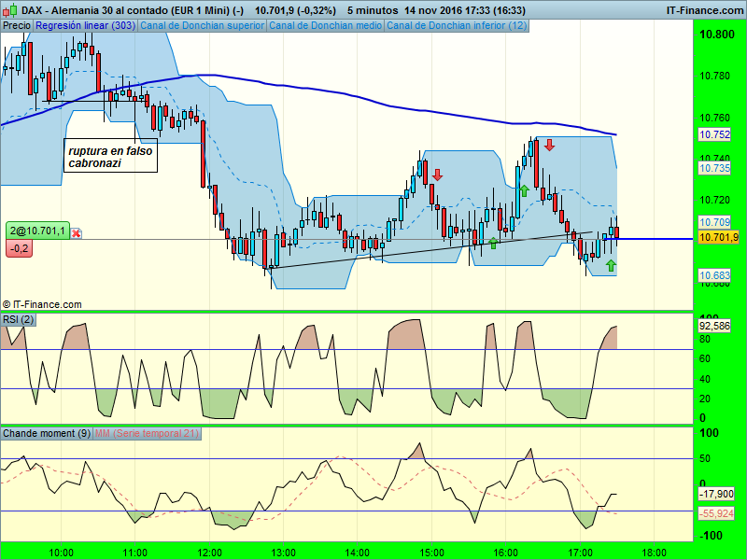Open Regresión linear (303) settings label
The width and height of the screenshot is (747, 560).
pyautogui.click(x=85, y=25)
